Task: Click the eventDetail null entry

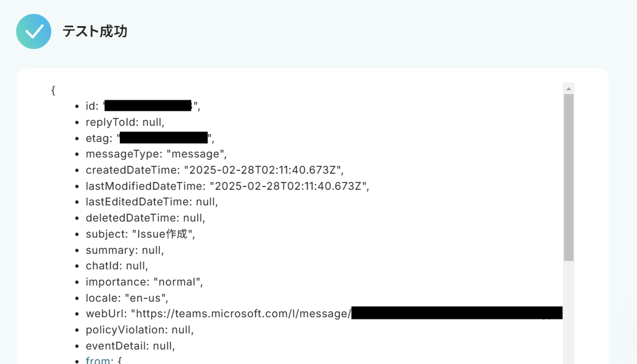Action: [x=130, y=346]
